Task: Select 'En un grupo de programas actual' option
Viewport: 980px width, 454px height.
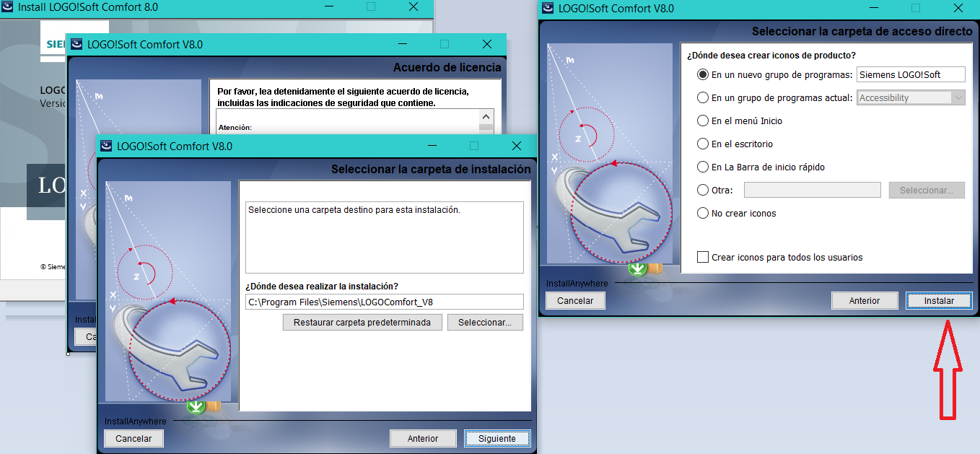Action: pyautogui.click(x=703, y=97)
